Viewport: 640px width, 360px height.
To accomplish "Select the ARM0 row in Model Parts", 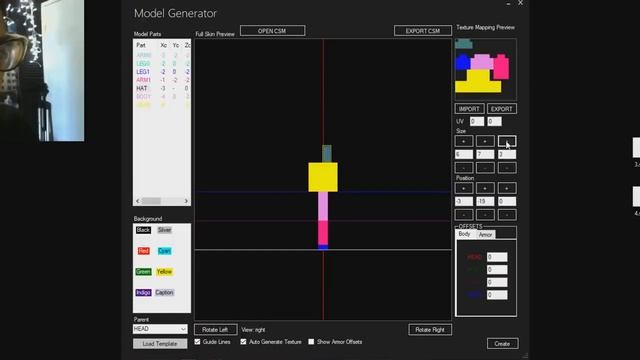I will click(162, 55).
